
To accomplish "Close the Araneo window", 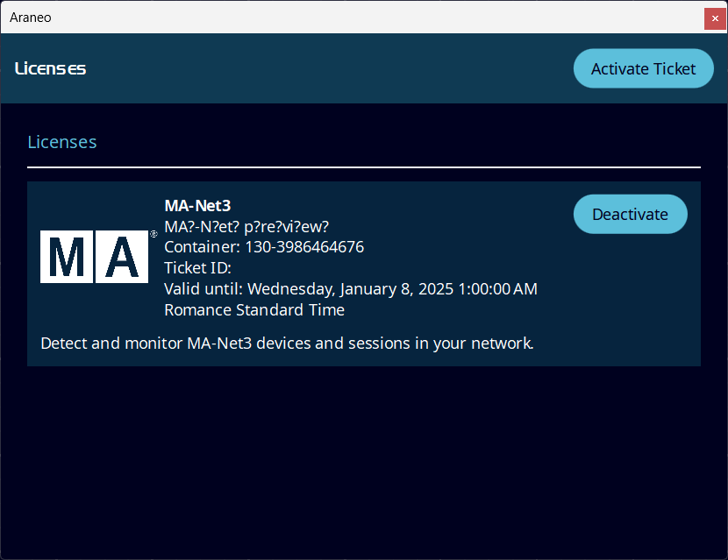I will (715, 18).
